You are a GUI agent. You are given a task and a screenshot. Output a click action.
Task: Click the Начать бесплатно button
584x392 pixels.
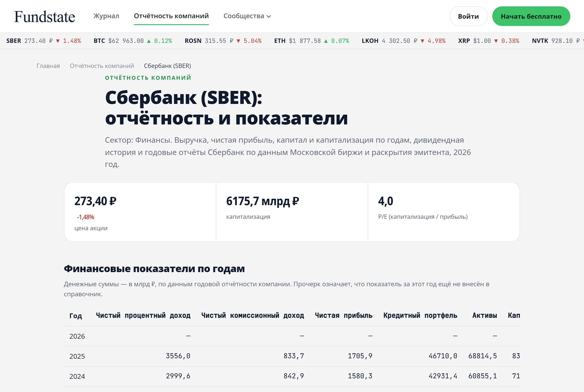coord(531,16)
